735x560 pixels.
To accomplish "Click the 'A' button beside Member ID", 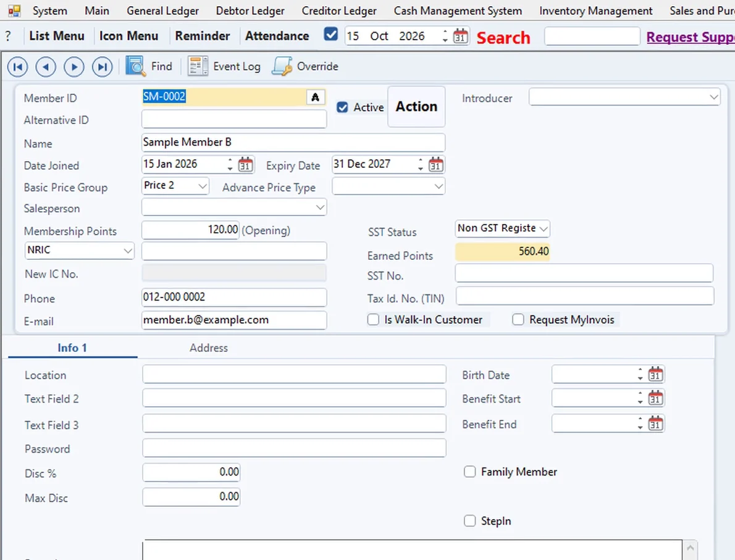I will (316, 97).
